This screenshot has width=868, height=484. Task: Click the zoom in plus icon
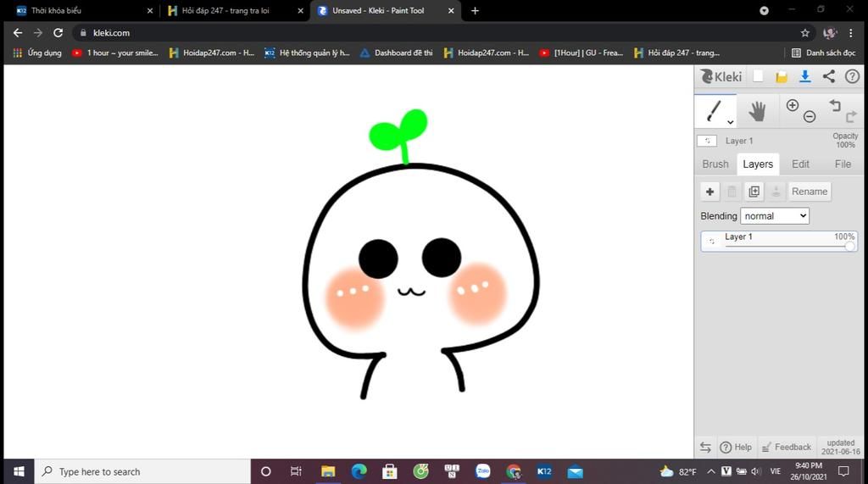(793, 105)
